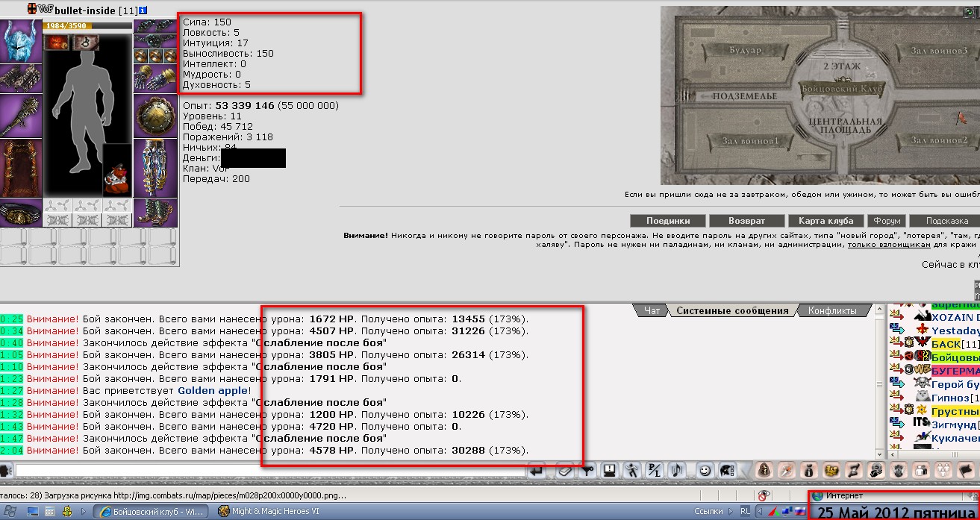The height and width of the screenshot is (520, 980).
Task: Open the Форум button
Action: click(887, 221)
